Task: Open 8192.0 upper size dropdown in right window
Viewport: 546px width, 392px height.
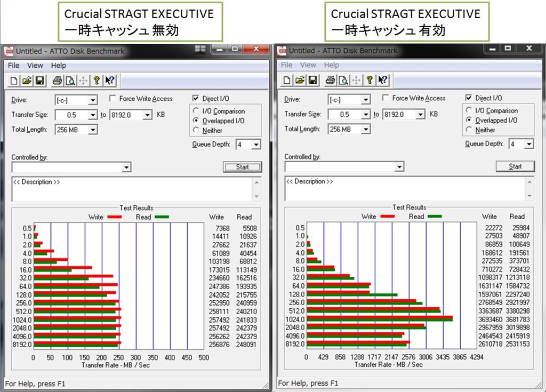Action: pos(421,114)
